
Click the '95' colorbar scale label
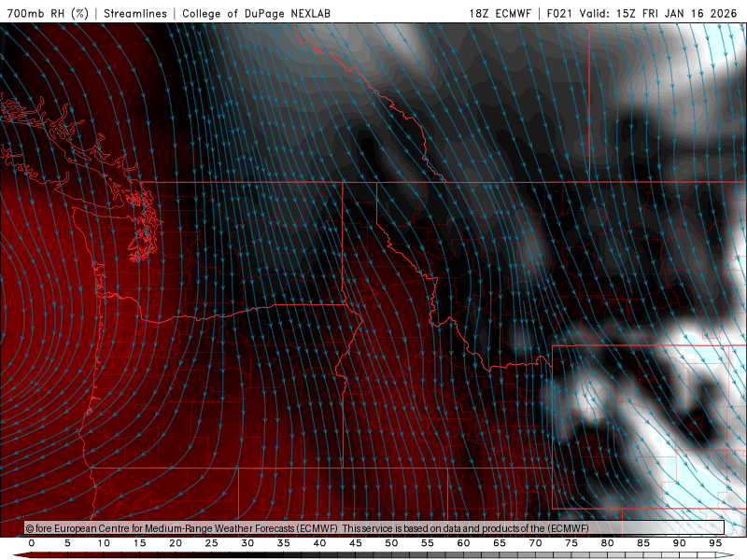click(715, 543)
